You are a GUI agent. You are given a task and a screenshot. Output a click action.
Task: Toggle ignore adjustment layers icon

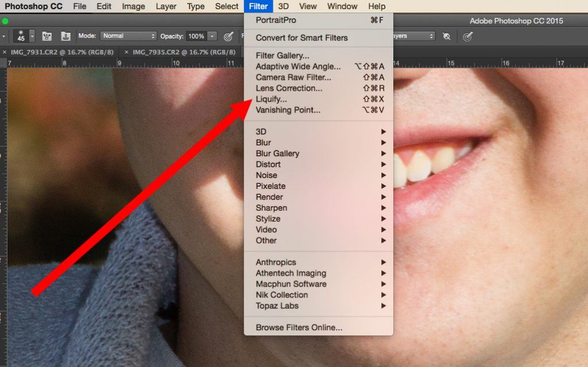[447, 36]
